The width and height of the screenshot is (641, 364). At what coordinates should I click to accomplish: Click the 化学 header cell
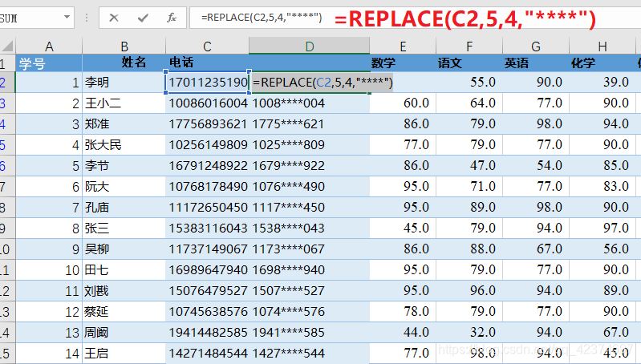pyautogui.click(x=602, y=63)
